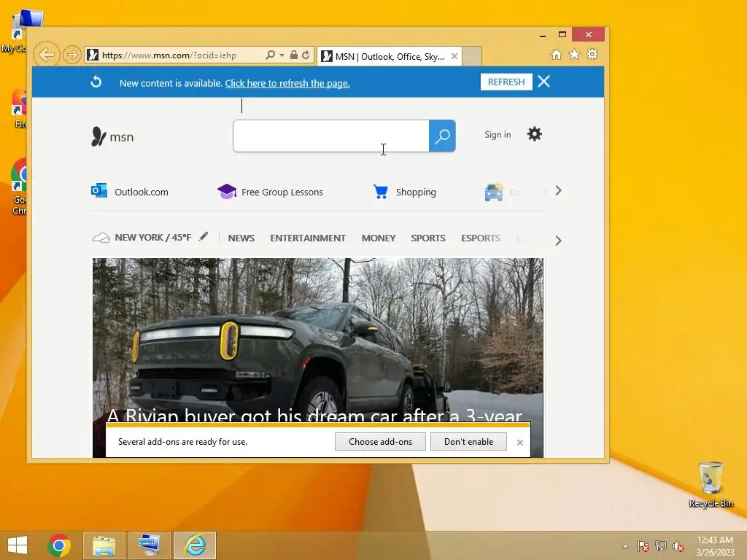Dismiss the new content banner

pos(543,82)
